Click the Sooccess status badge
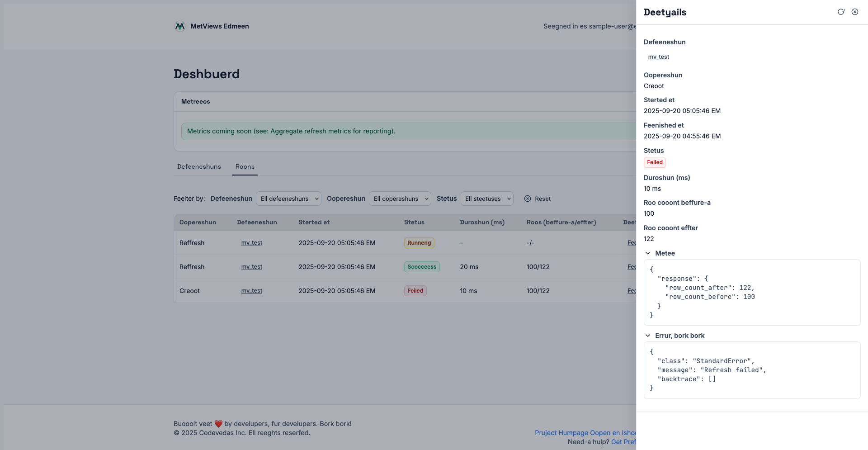 [x=422, y=267]
